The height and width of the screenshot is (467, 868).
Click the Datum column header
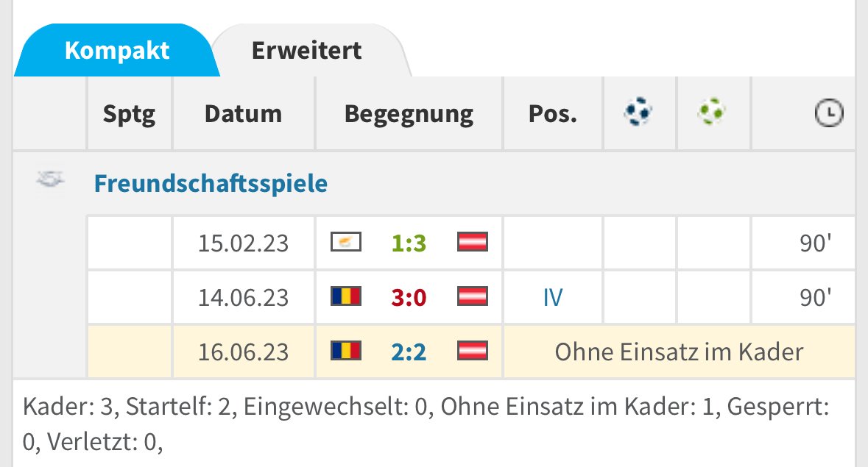(x=243, y=114)
